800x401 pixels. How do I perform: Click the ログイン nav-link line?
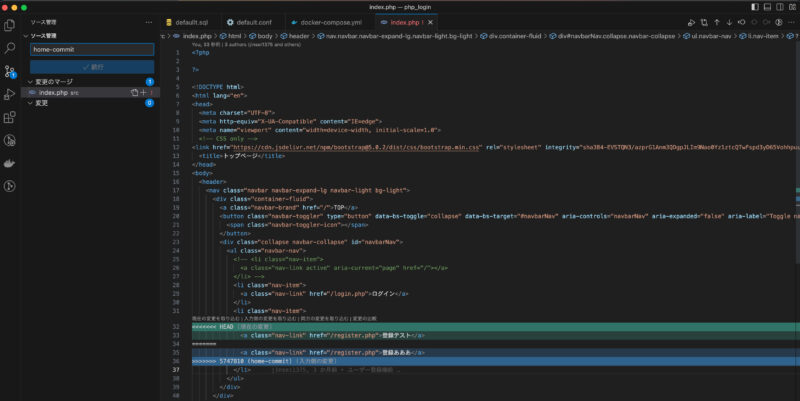[324, 293]
